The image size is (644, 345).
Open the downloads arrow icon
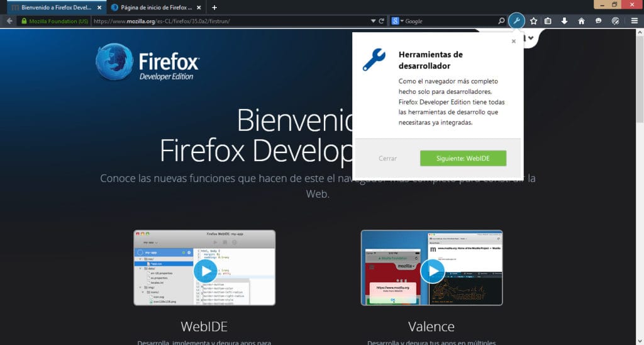[564, 21]
